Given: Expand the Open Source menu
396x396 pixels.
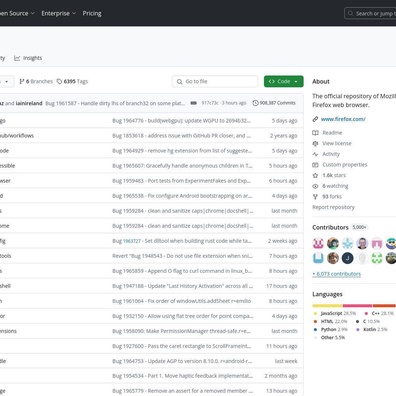Looking at the screenshot, I should coord(17,13).
